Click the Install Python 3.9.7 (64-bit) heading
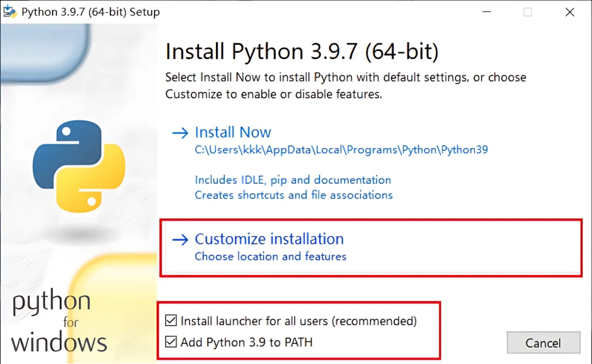This screenshot has height=364, width=592. (x=302, y=52)
